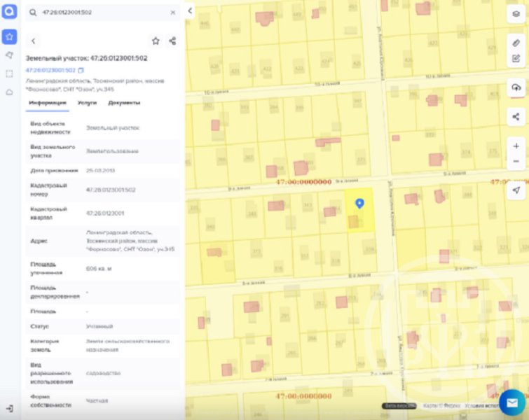This screenshot has width=529, height=420.
Task: Open the mail chat button
Action: [512, 402]
